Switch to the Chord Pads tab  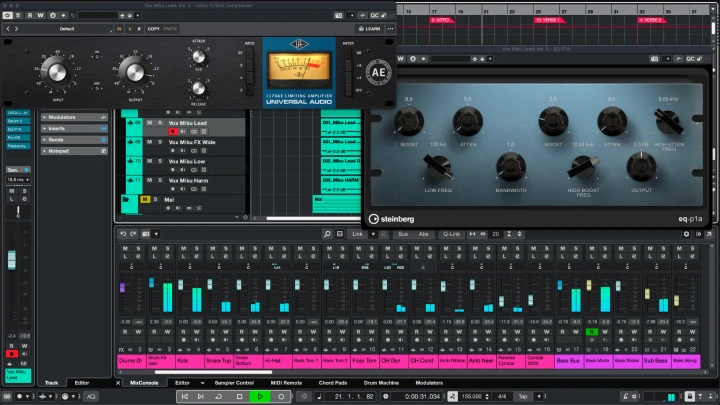pos(333,382)
